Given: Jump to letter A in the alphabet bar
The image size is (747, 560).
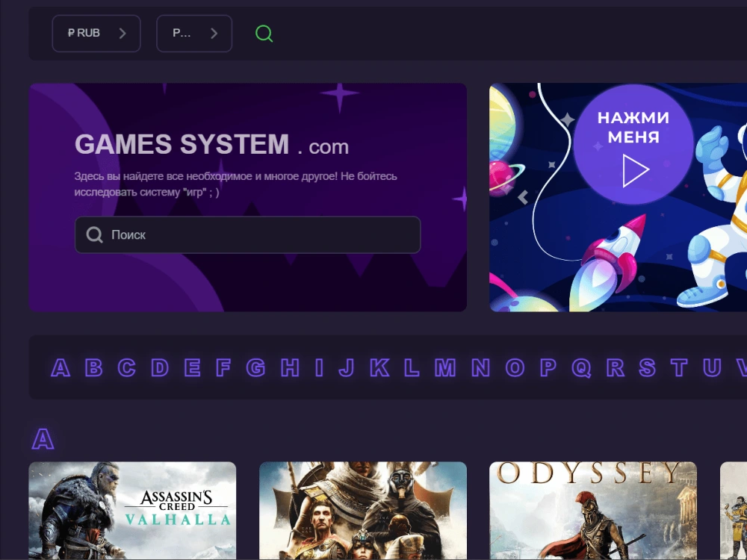Looking at the screenshot, I should (x=61, y=367).
